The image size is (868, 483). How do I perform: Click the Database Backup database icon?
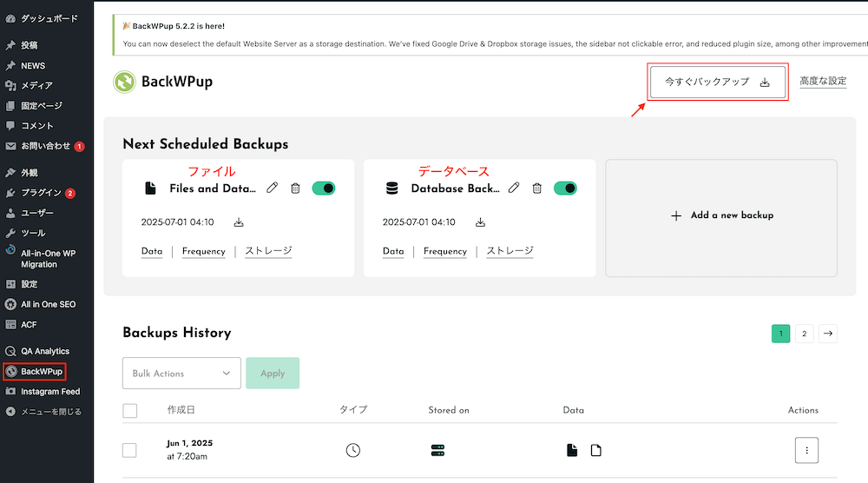click(392, 189)
